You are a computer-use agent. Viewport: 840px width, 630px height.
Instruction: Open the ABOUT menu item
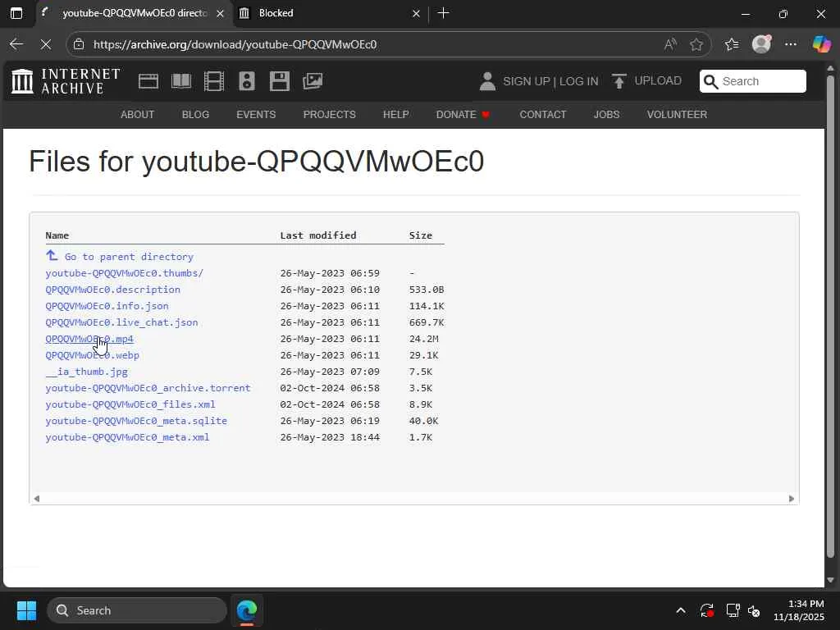click(137, 115)
